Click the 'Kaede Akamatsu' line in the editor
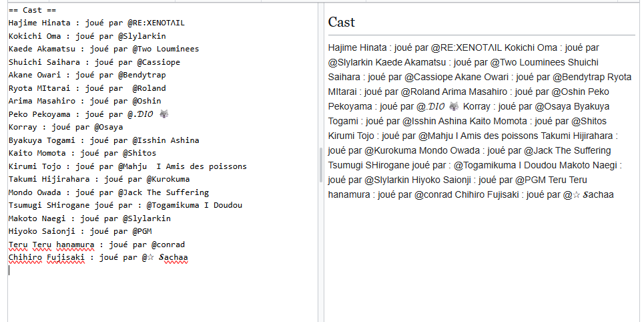Image resolution: width=644 pixels, height=322 pixels. (x=103, y=49)
